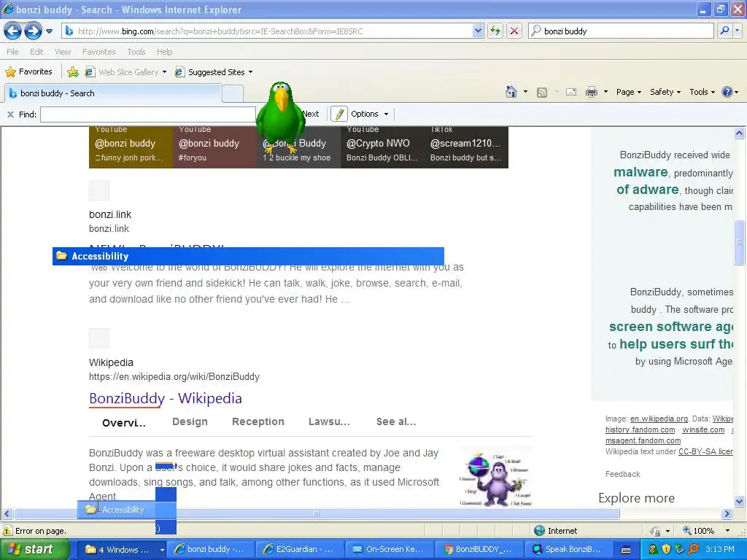747x560 pixels.
Task: Open the Favorites star button
Action: tap(28, 71)
